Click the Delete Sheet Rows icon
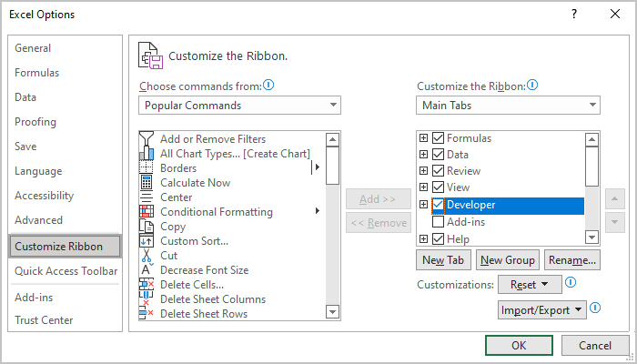The width and height of the screenshot is (637, 364). pyautogui.click(x=147, y=314)
